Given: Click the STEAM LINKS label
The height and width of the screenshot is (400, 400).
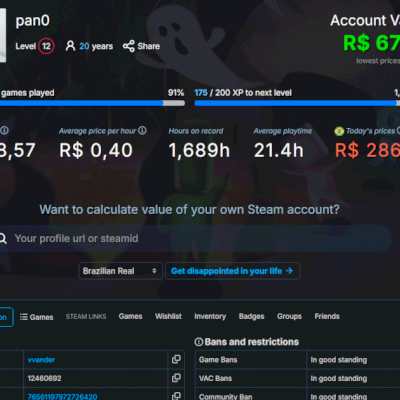Looking at the screenshot, I should click(86, 316).
